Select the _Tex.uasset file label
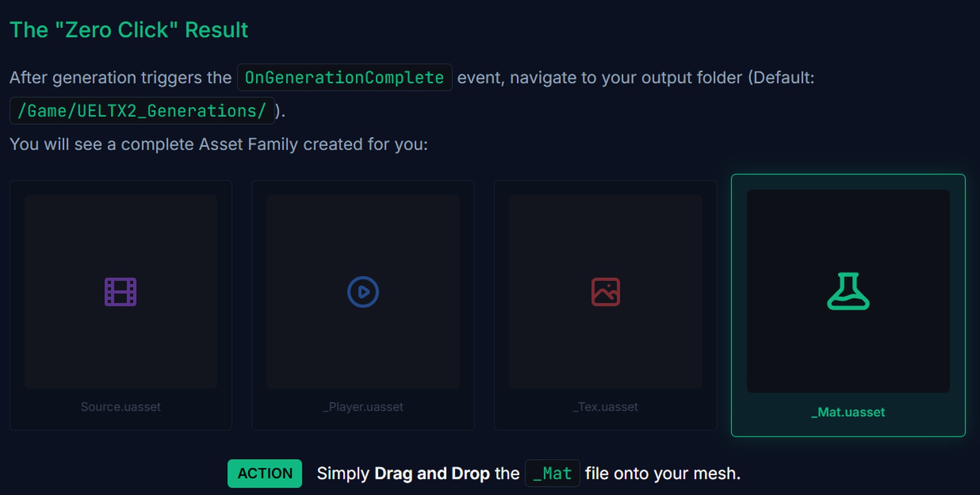The image size is (980, 495). point(606,407)
